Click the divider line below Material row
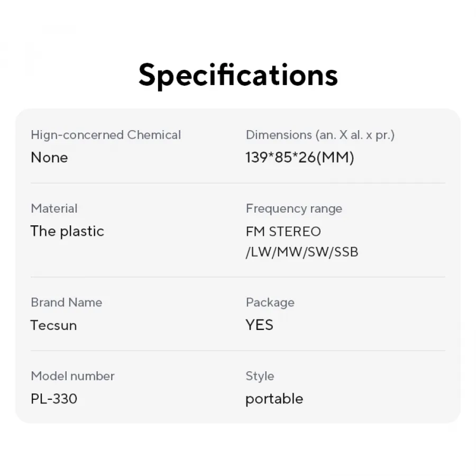476x476 pixels. tap(238, 277)
